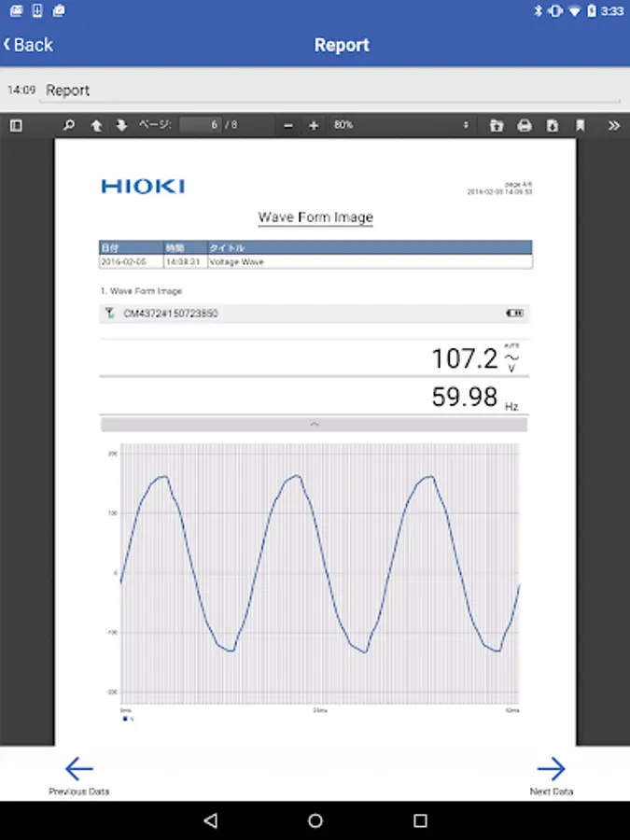Download the PDF report

click(x=553, y=125)
